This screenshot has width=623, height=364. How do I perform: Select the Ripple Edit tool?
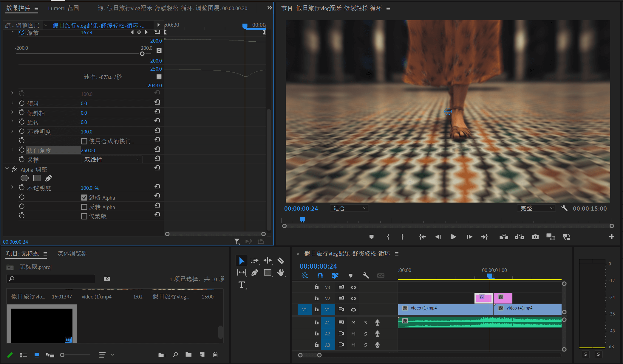pos(268,261)
